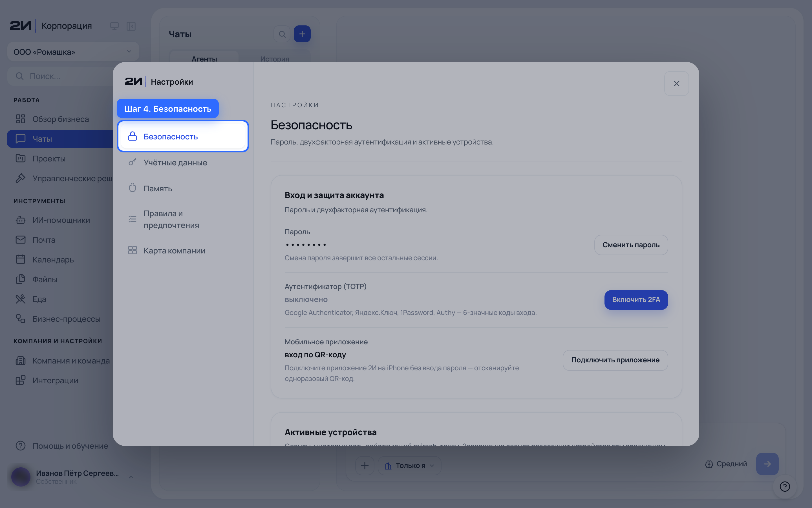This screenshot has height=508, width=812.
Task: Expand the Только я visibility dropdown
Action: pos(410,466)
